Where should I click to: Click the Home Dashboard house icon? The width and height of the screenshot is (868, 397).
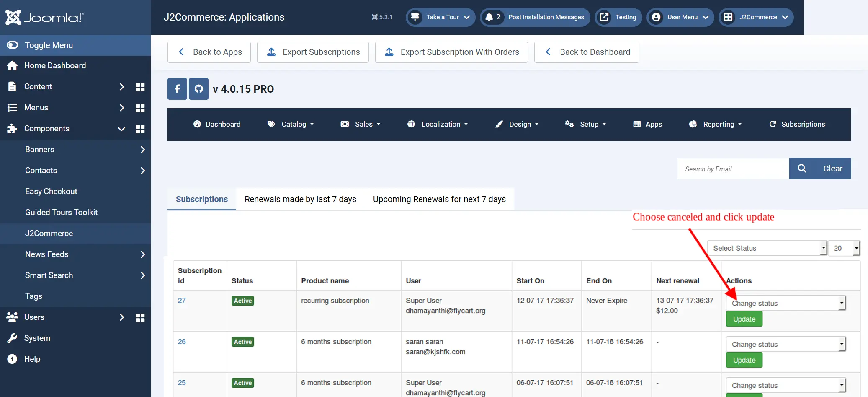coord(12,66)
